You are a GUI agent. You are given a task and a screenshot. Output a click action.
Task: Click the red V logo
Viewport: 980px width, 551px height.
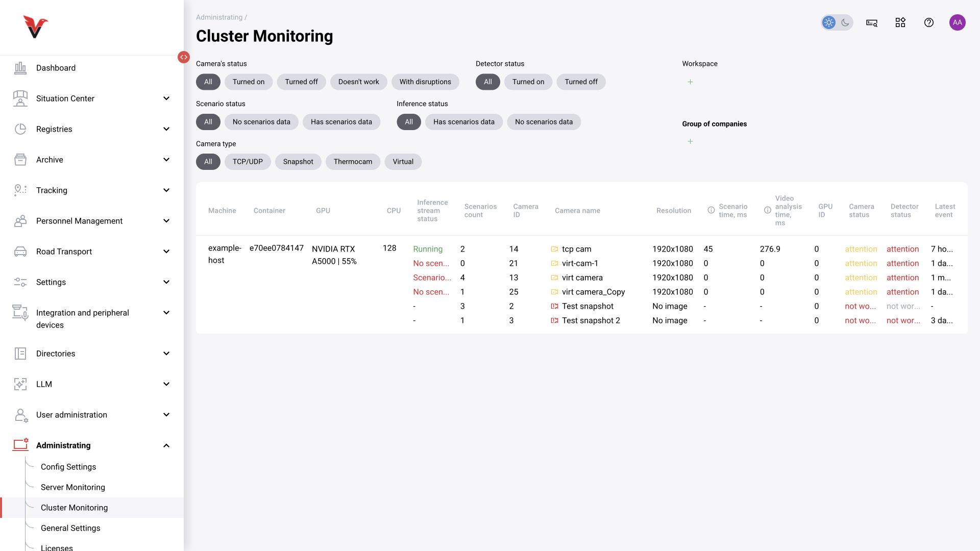pos(35,27)
